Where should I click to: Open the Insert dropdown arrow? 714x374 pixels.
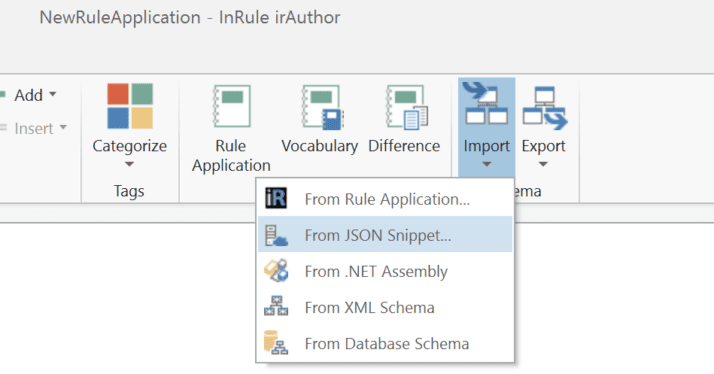point(63,127)
